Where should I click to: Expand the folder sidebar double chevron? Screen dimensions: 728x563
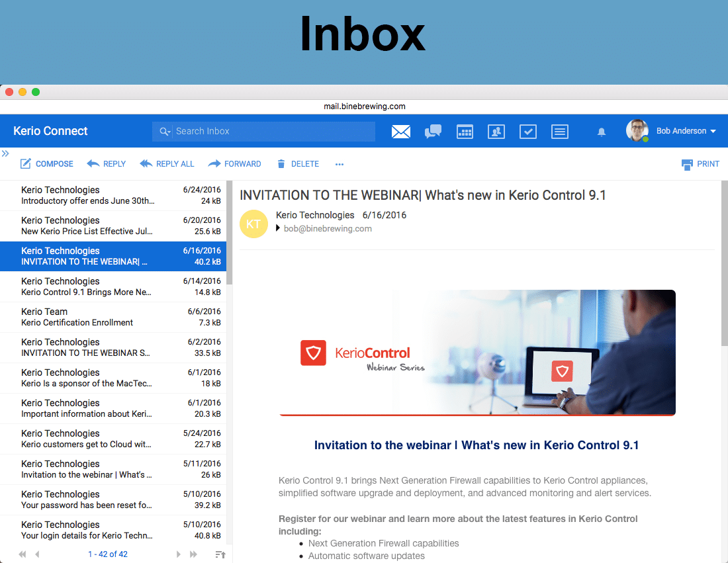click(x=5, y=153)
